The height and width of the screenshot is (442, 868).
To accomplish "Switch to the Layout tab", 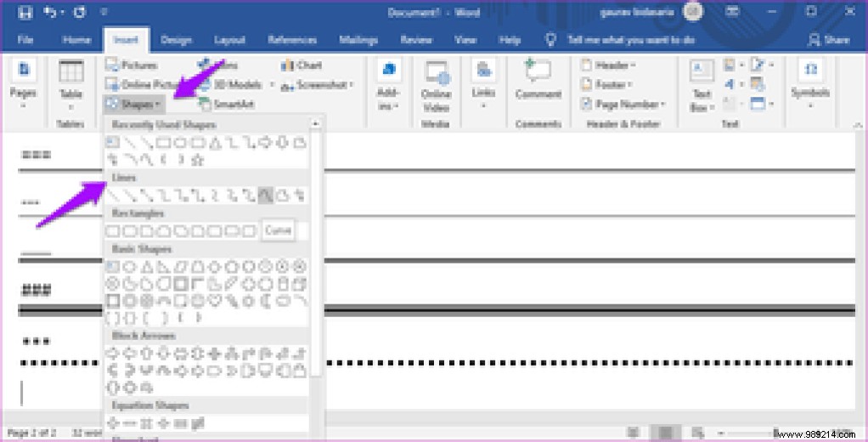I will pyautogui.click(x=229, y=40).
